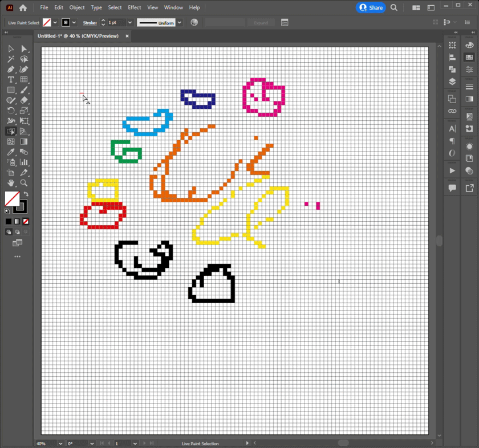This screenshot has width=479, height=448.
Task: Enable Draw Normal mode
Action: 9,232
